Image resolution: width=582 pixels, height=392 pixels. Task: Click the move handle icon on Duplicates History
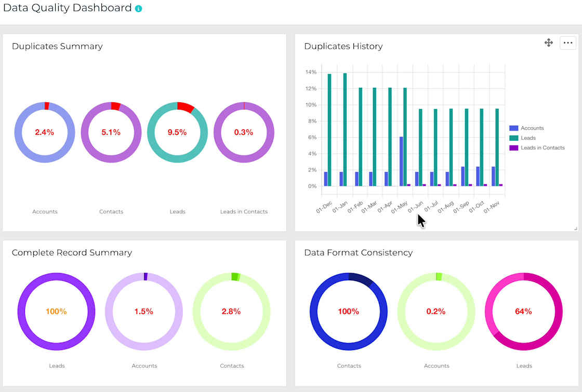pyautogui.click(x=549, y=43)
